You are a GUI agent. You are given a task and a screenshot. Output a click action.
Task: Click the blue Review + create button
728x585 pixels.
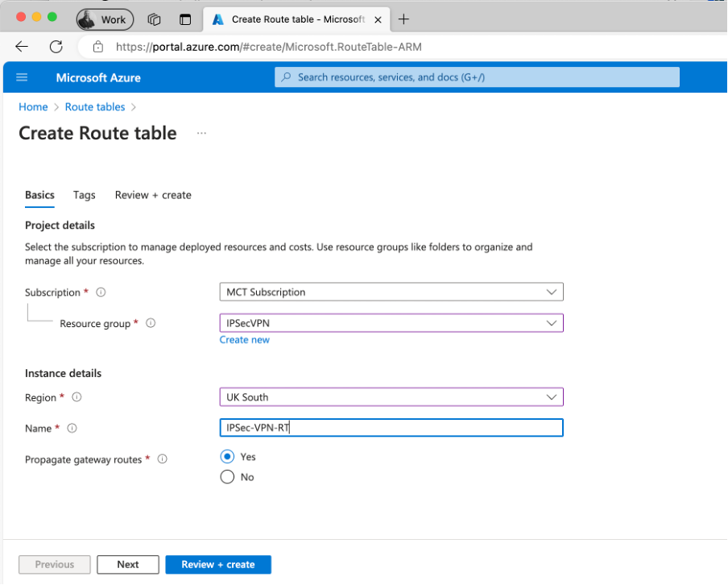pos(218,565)
